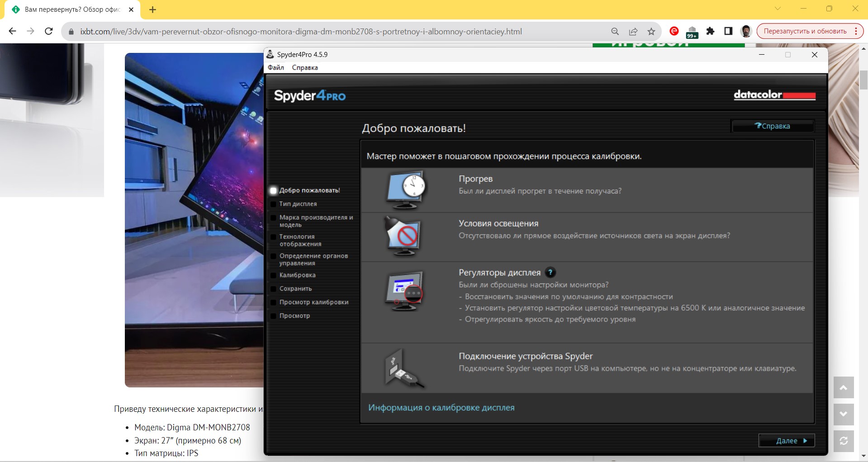Open the Chrome extensions puzzle icon
Viewport: 868px width, 462px height.
point(710,31)
